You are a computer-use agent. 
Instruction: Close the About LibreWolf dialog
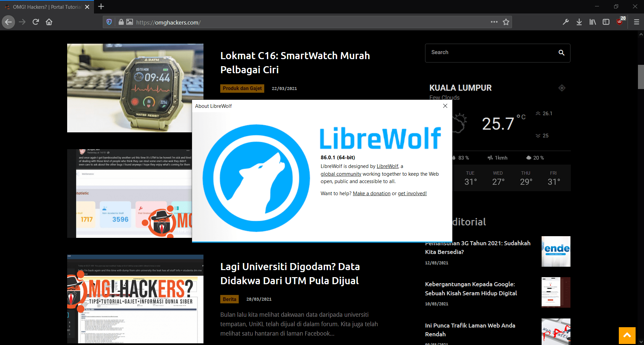tap(445, 106)
